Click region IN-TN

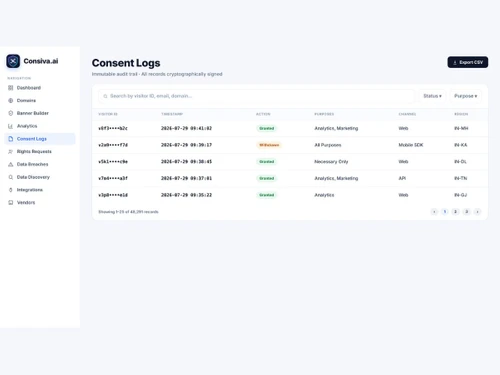click(461, 178)
